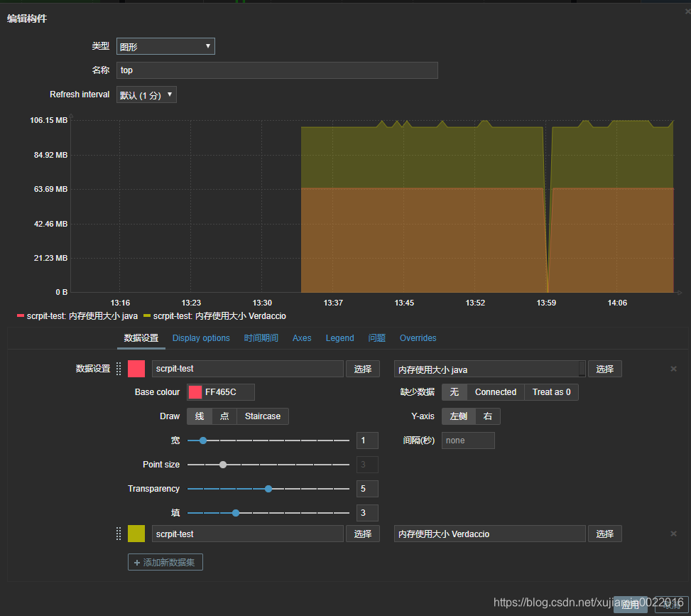This screenshot has width=691, height=616.
Task: Click 选择 next to 内存使用大小 java item
Action: [604, 369]
